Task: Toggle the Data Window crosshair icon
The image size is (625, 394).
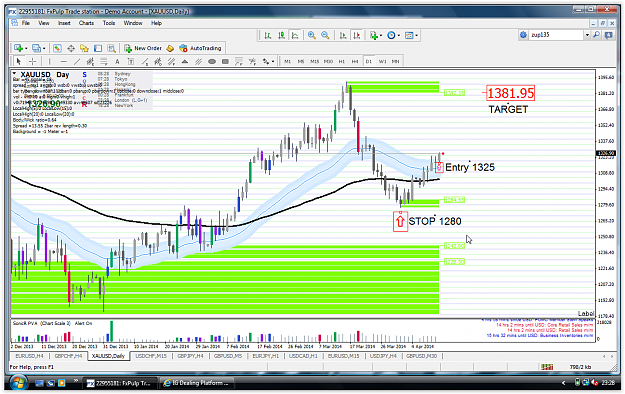Action: [x=71, y=48]
